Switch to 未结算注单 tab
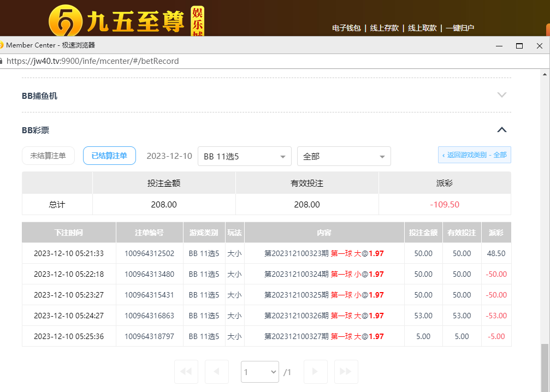 48,156
